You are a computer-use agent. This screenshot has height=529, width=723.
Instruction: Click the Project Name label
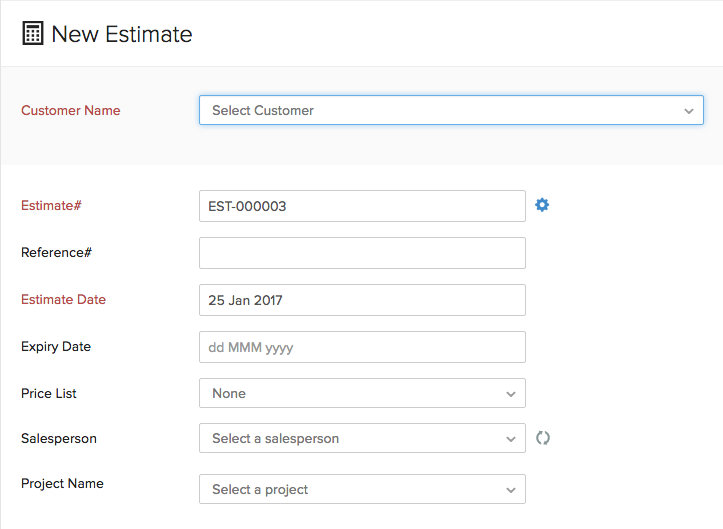click(62, 484)
